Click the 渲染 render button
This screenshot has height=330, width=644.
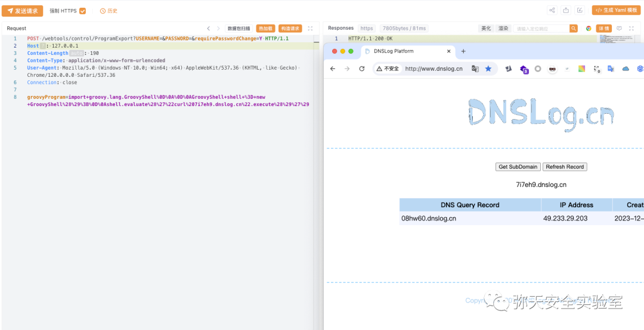point(503,29)
